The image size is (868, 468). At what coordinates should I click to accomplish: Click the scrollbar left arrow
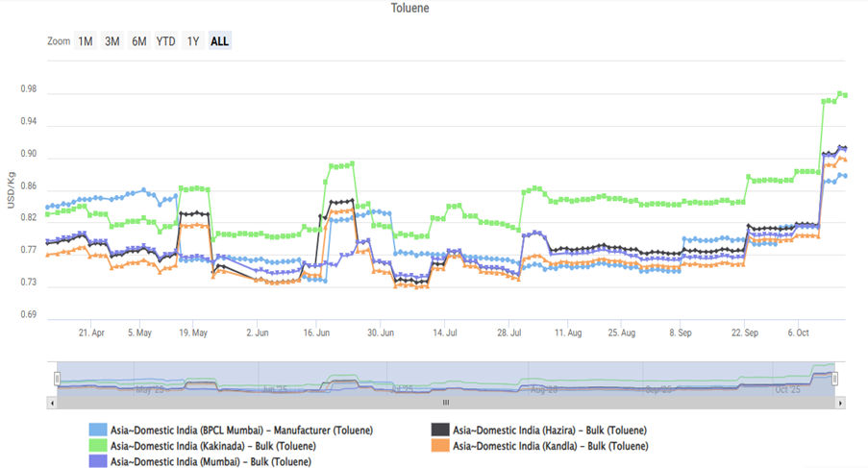[x=51, y=404]
